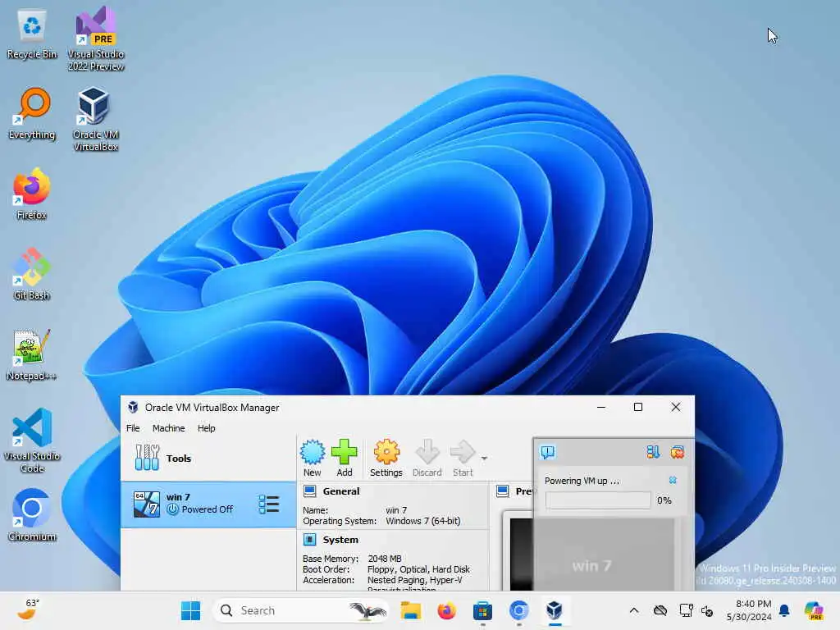Select the Tools item in left pane

[208, 458]
